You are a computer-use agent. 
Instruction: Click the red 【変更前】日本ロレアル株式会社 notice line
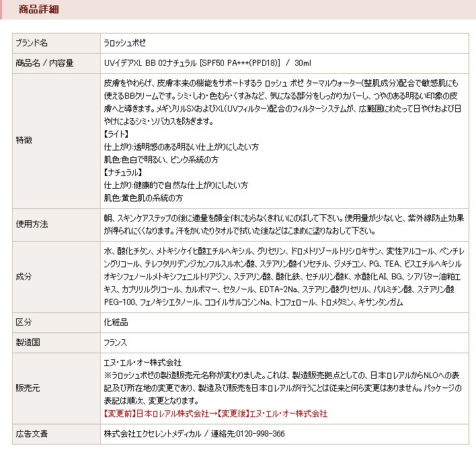[x=216, y=414]
